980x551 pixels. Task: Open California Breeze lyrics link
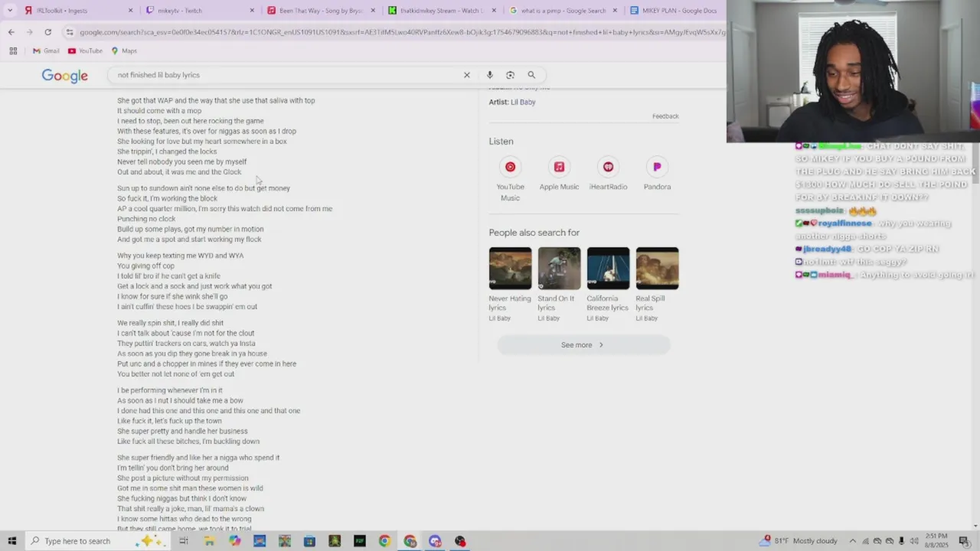click(607, 303)
